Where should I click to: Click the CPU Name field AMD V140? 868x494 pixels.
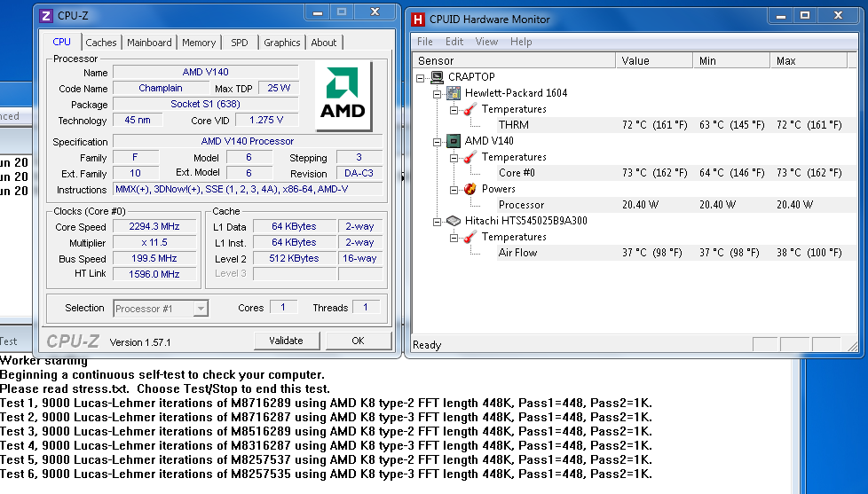pyautogui.click(x=205, y=72)
